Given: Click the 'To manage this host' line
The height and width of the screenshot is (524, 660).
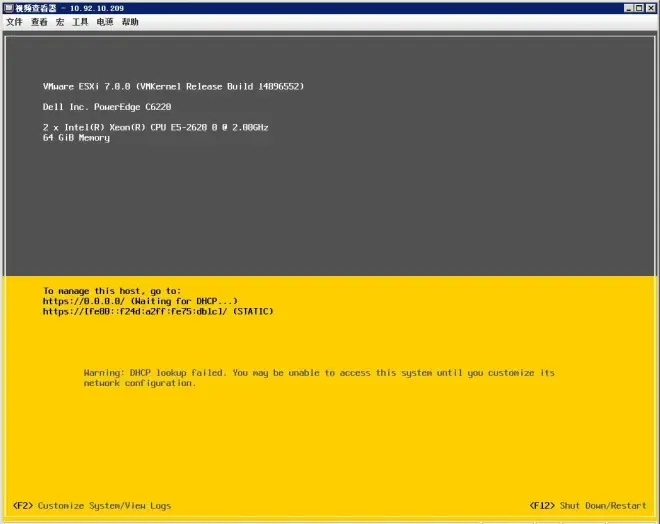Looking at the screenshot, I should tap(112, 291).
